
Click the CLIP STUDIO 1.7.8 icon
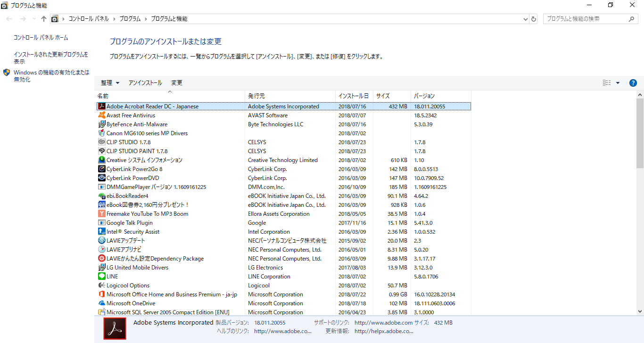(101, 142)
